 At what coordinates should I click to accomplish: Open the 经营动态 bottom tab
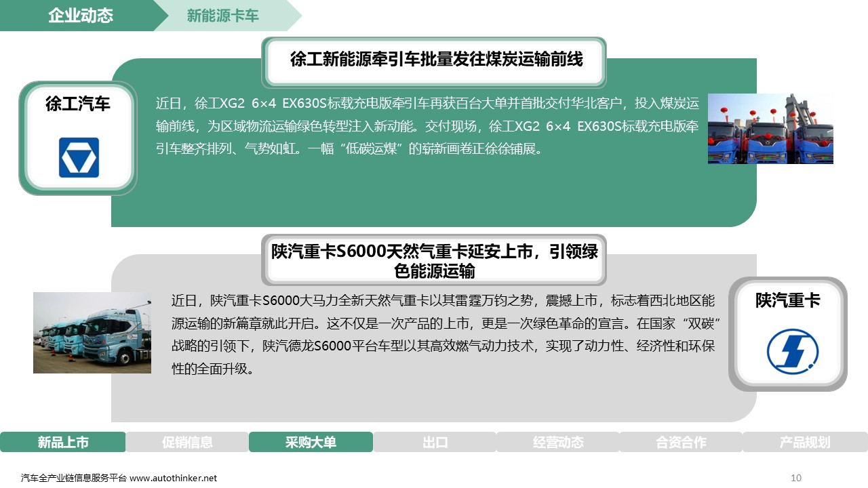coord(558,442)
